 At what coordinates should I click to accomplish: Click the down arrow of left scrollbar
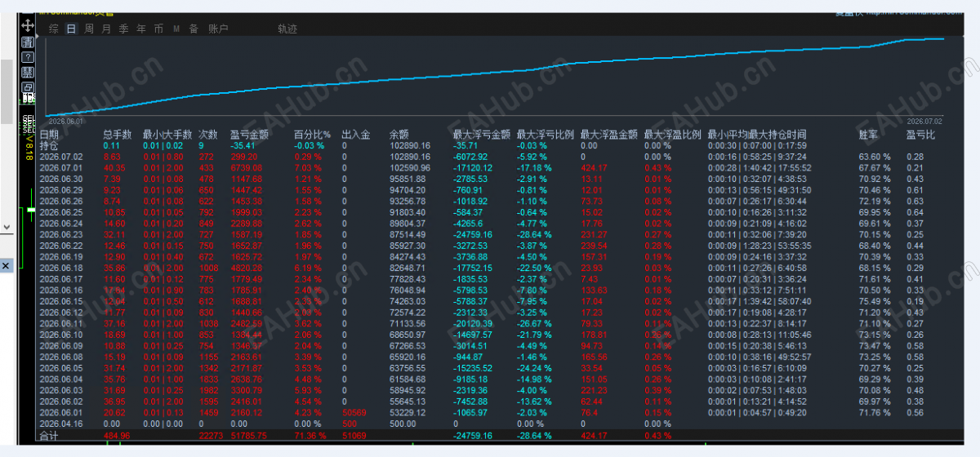[x=6, y=226]
